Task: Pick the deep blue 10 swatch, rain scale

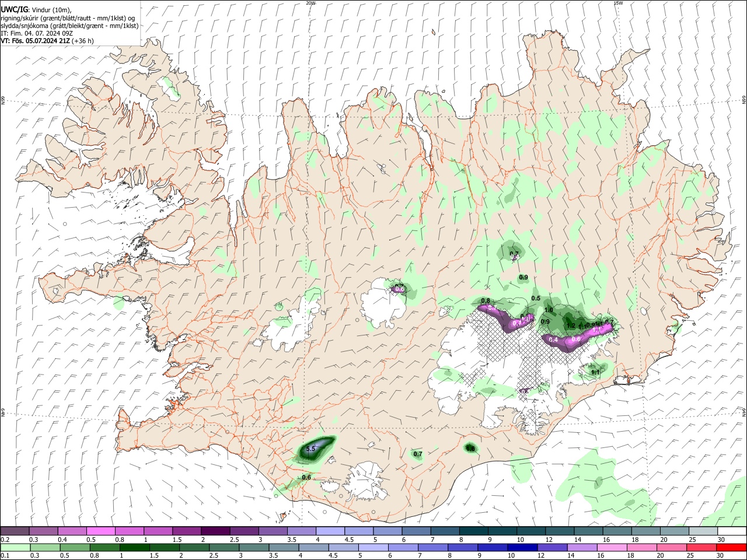Action: tap(522, 548)
